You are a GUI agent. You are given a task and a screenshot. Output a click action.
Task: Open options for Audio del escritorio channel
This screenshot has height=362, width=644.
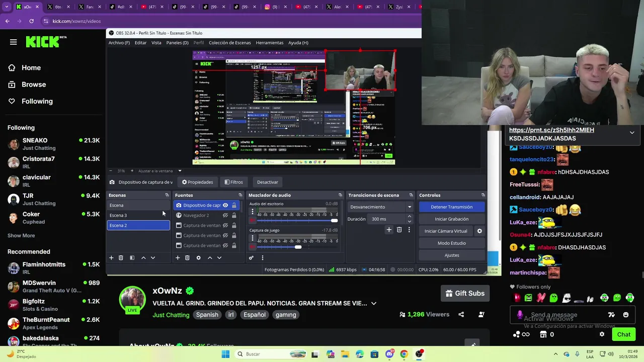click(253, 212)
